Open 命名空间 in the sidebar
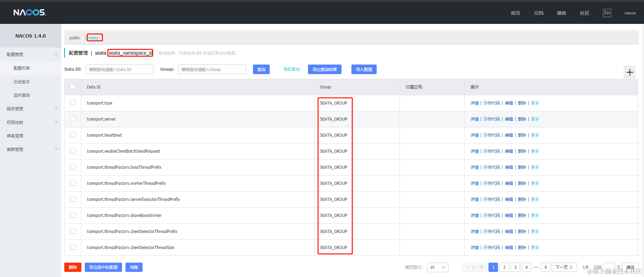The image size is (644, 277). (x=15, y=136)
